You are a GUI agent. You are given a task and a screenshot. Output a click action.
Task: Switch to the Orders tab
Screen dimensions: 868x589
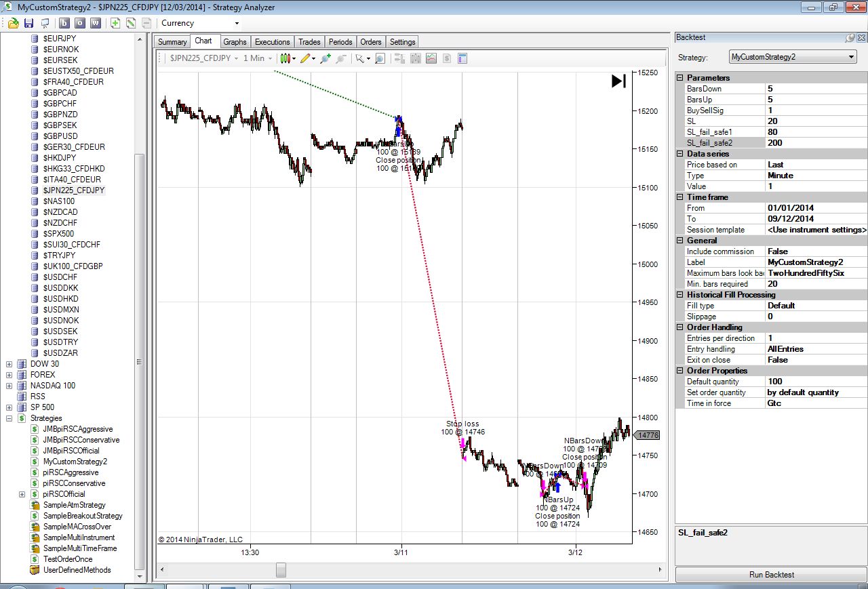point(371,42)
